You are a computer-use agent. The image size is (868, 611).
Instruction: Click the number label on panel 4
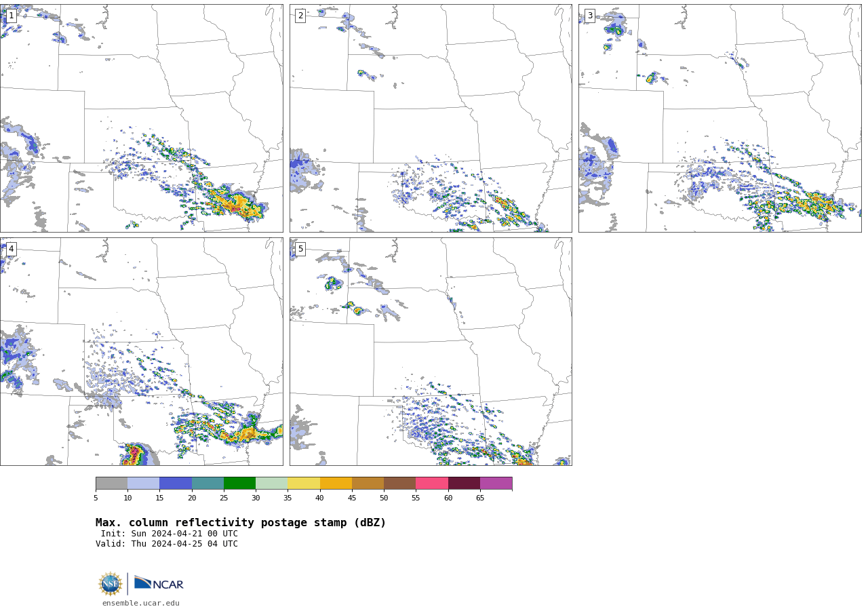[11, 249]
